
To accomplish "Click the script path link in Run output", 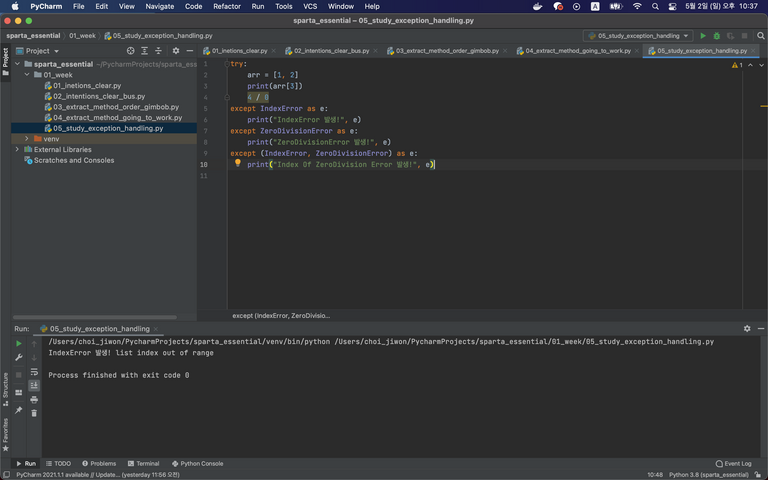I will click(x=524, y=342).
